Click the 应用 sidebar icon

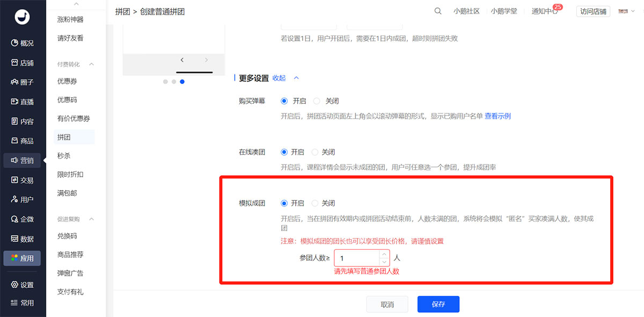pos(22,258)
